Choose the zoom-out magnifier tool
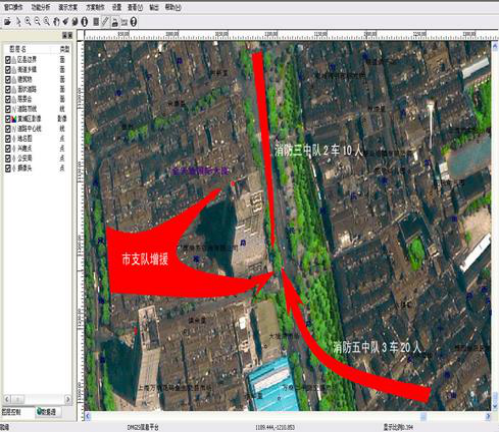 pyautogui.click(x=37, y=22)
